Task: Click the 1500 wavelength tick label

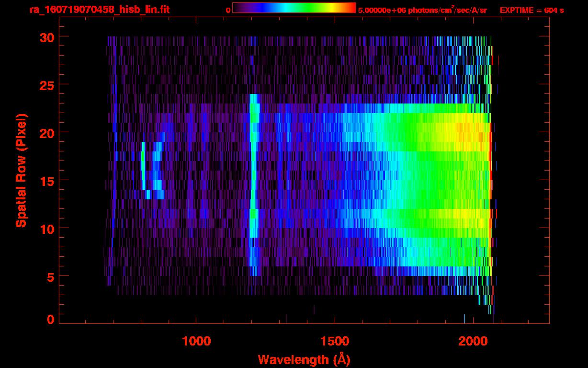Action: pyautogui.click(x=335, y=341)
